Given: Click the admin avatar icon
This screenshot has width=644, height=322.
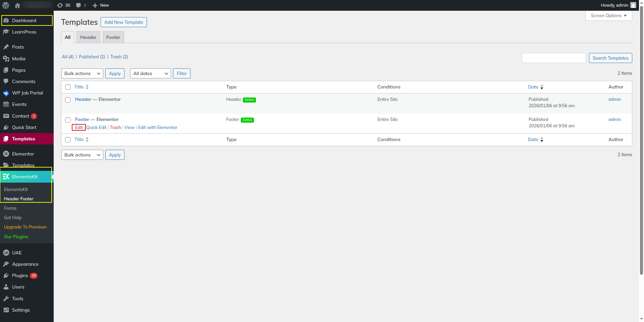Looking at the screenshot, I should pos(633,5).
